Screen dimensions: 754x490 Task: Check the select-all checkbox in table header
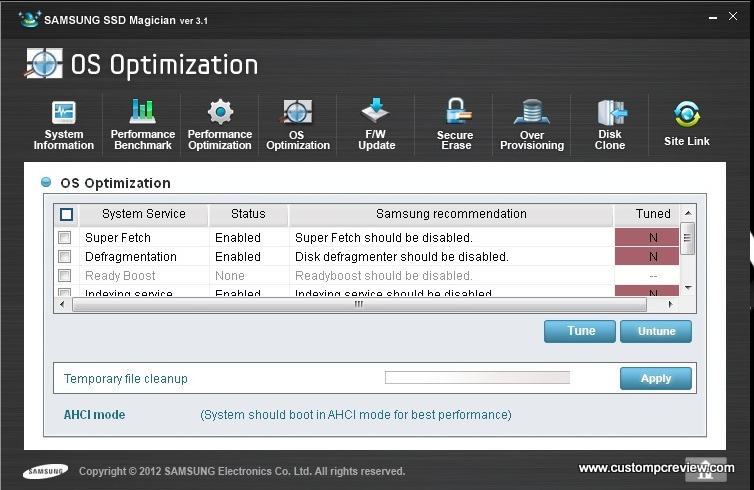(x=67, y=214)
